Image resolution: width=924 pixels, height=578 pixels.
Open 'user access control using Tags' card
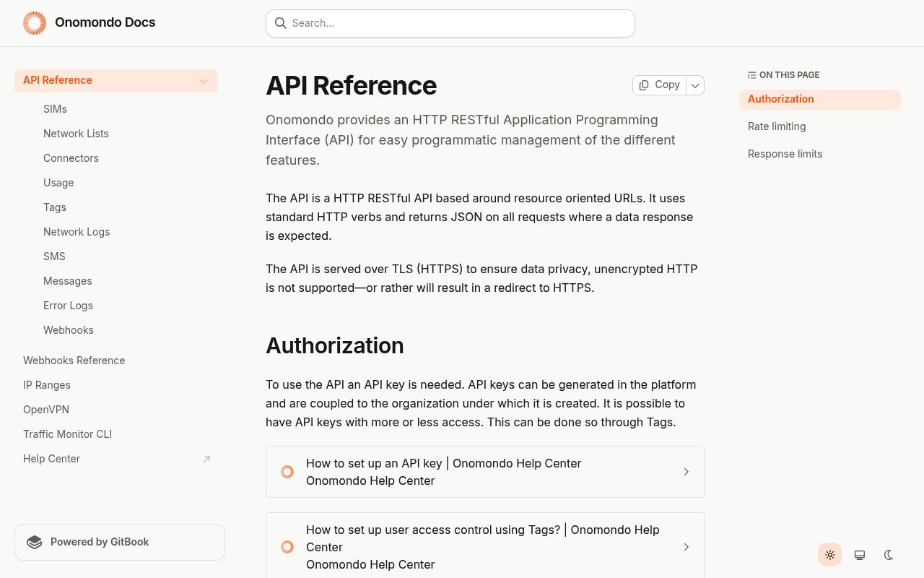point(485,547)
